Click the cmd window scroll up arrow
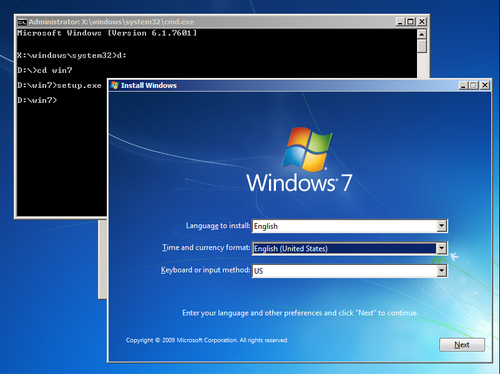 coord(422,34)
